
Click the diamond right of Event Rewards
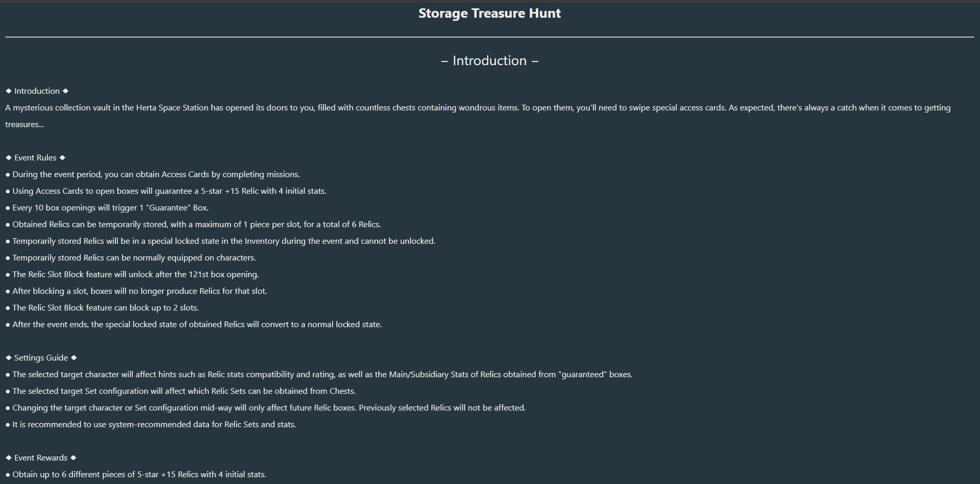click(73, 458)
